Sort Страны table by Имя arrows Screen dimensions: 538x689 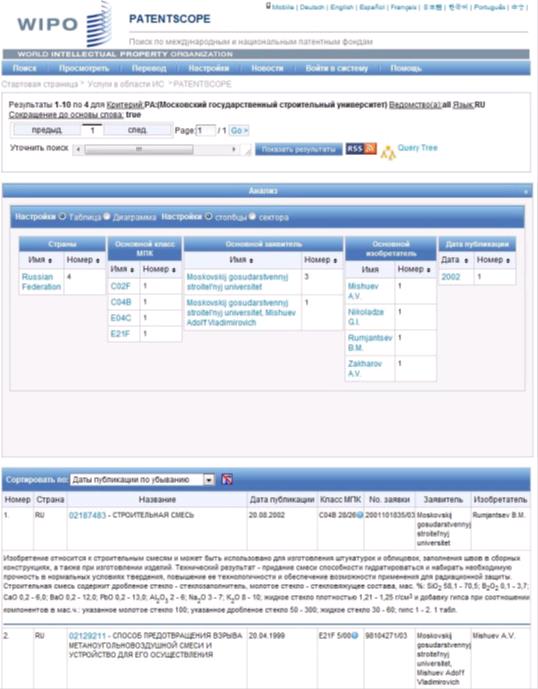[x=50, y=261]
